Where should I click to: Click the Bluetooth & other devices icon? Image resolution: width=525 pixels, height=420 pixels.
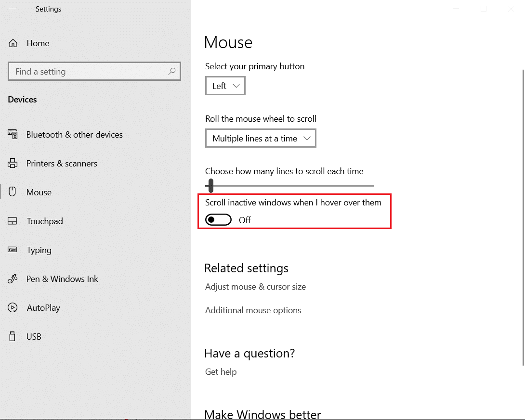[x=13, y=134]
